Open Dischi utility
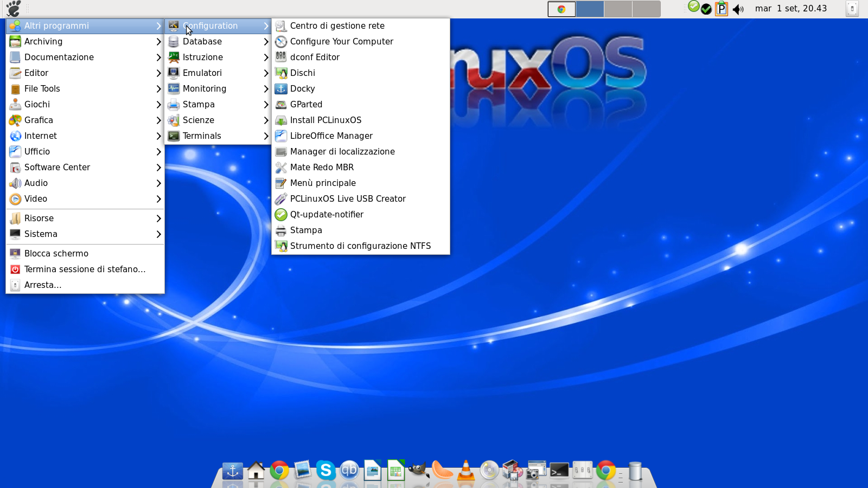Viewport: 868px width, 488px height. click(361, 73)
